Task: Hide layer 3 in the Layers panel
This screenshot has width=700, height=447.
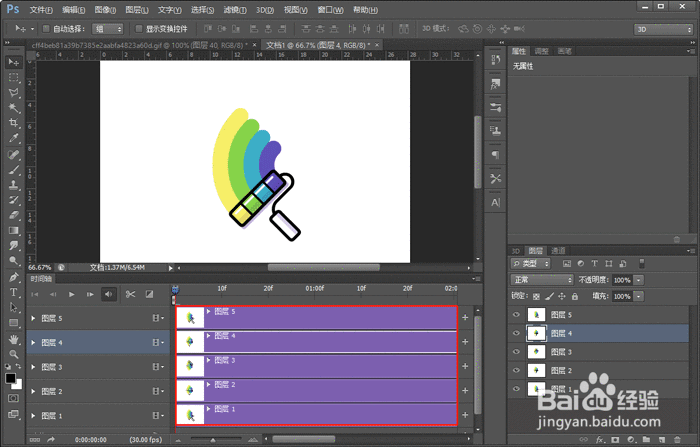Action: click(517, 352)
